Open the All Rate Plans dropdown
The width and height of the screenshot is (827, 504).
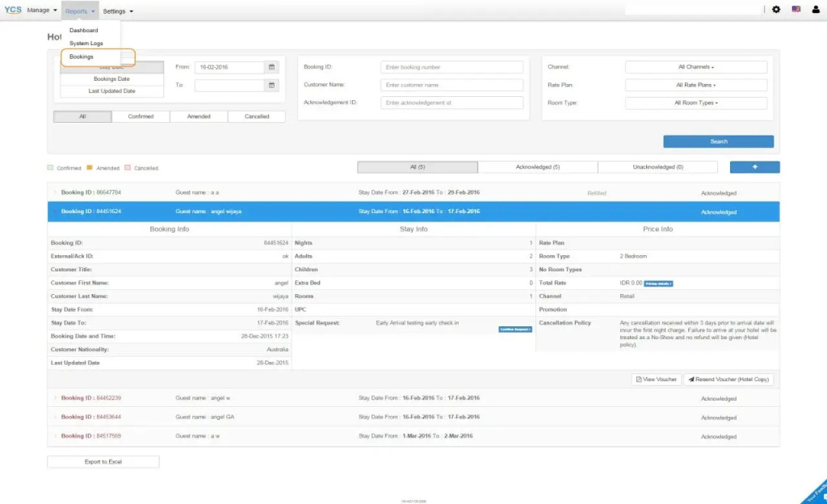(695, 85)
